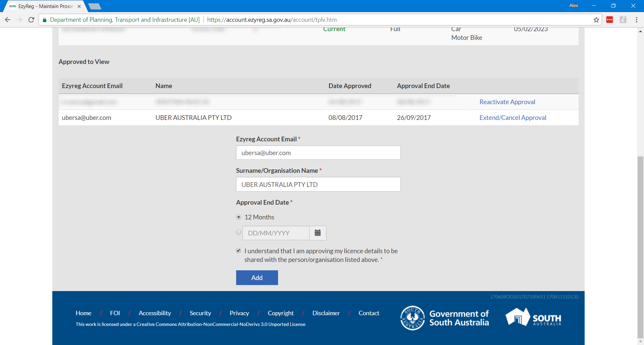Click Extend/Cancel Approval link
The image size is (644, 345).
point(513,118)
